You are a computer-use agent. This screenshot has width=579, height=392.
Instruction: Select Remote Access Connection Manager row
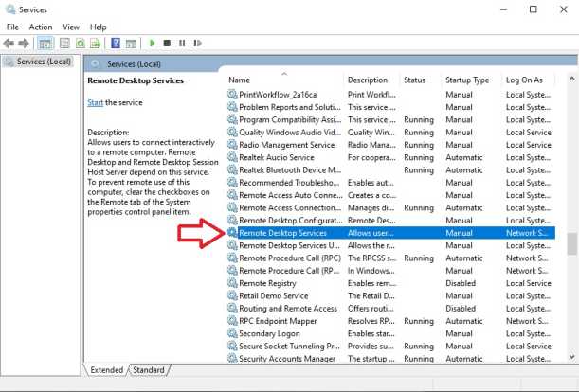point(390,207)
